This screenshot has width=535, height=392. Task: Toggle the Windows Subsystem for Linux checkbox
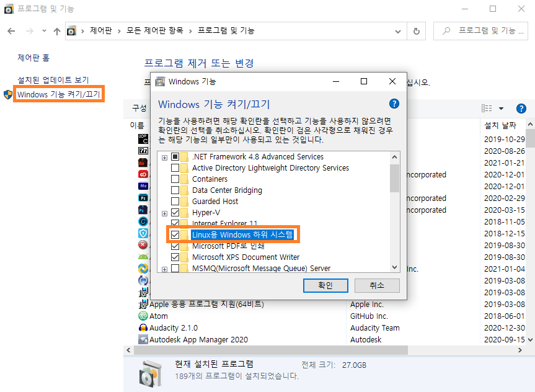pyautogui.click(x=175, y=235)
